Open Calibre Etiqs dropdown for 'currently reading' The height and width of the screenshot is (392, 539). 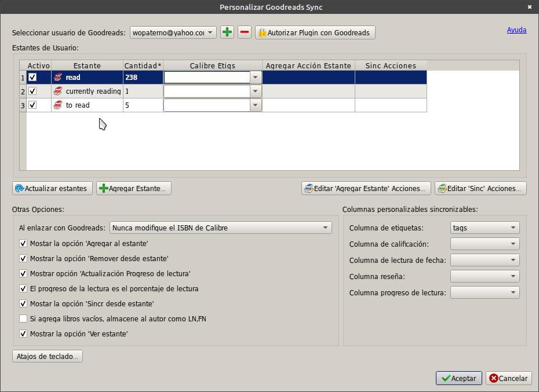255,91
